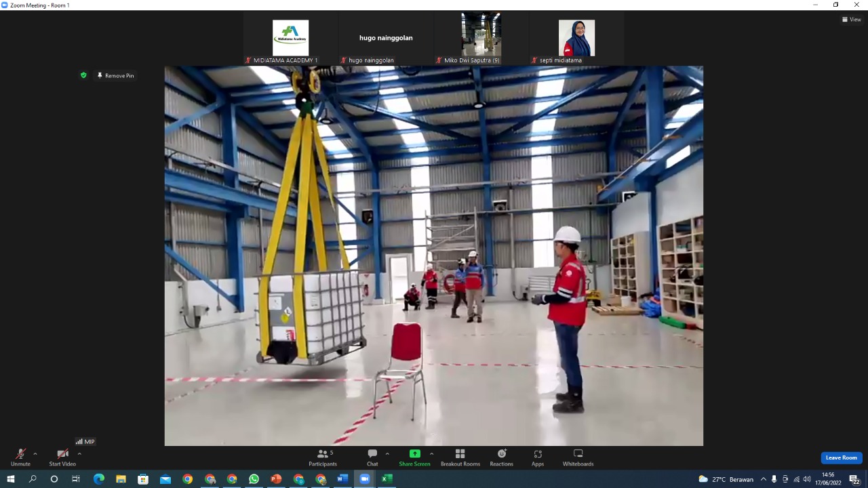
Task: Click the active Zoom taskbar icon
Action: click(x=364, y=479)
